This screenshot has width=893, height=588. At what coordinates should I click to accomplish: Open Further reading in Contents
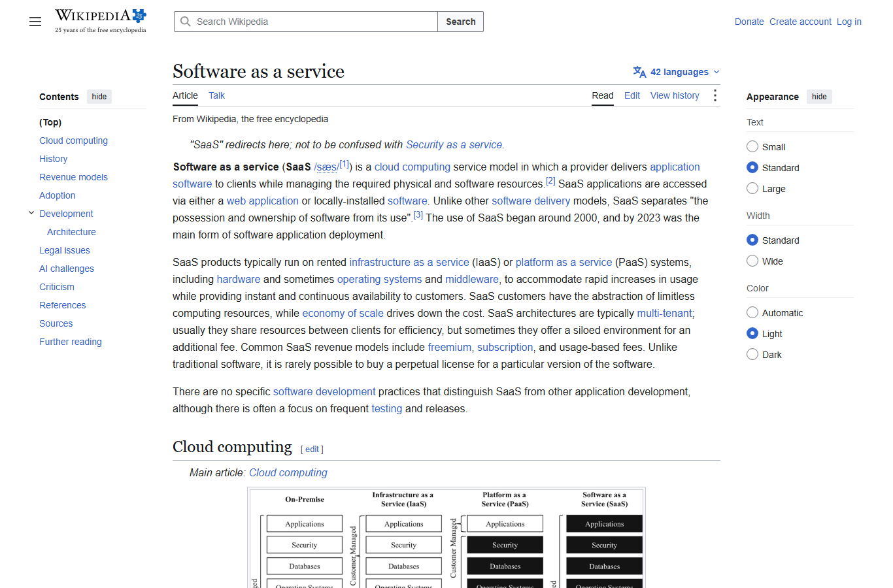71,342
